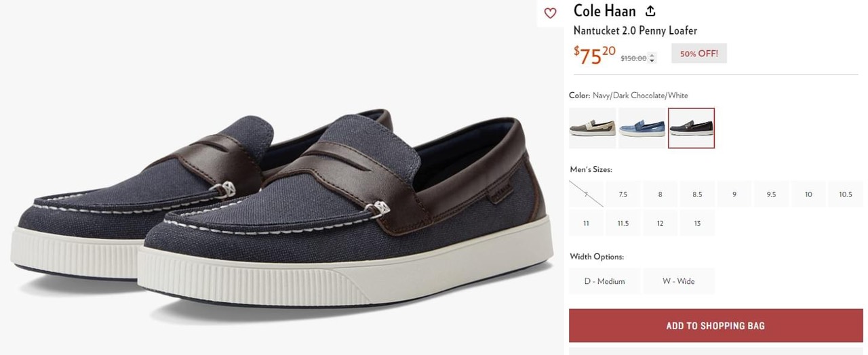Toggle the original price stepper arrows

coord(652,58)
